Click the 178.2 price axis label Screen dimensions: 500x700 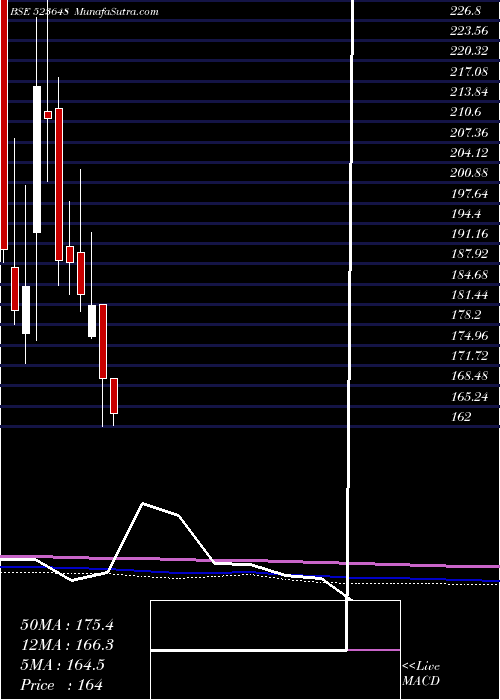tap(465, 315)
